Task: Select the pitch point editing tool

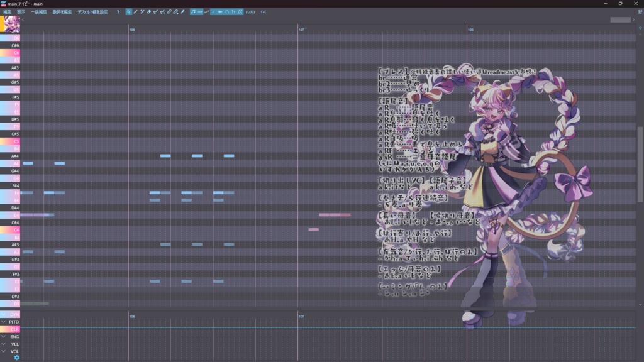Action: [155, 11]
